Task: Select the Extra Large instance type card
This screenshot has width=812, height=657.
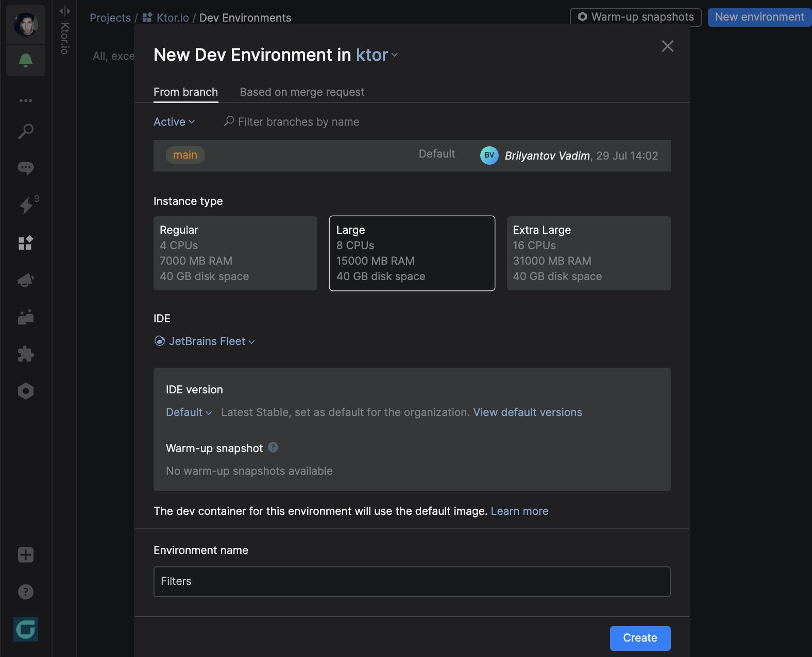Action: (589, 253)
